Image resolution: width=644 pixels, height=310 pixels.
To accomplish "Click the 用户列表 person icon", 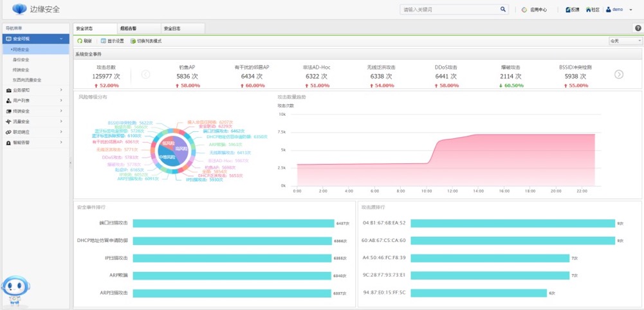I will pyautogui.click(x=8, y=100).
